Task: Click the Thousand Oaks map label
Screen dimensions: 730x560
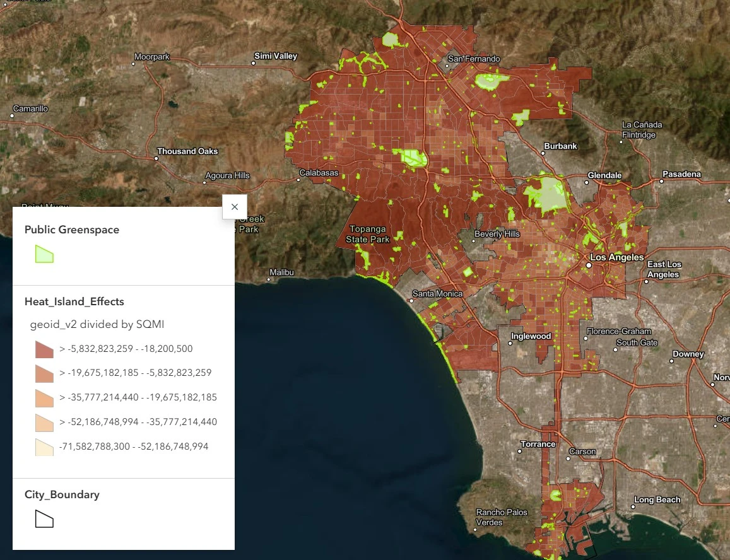Action: tap(187, 151)
